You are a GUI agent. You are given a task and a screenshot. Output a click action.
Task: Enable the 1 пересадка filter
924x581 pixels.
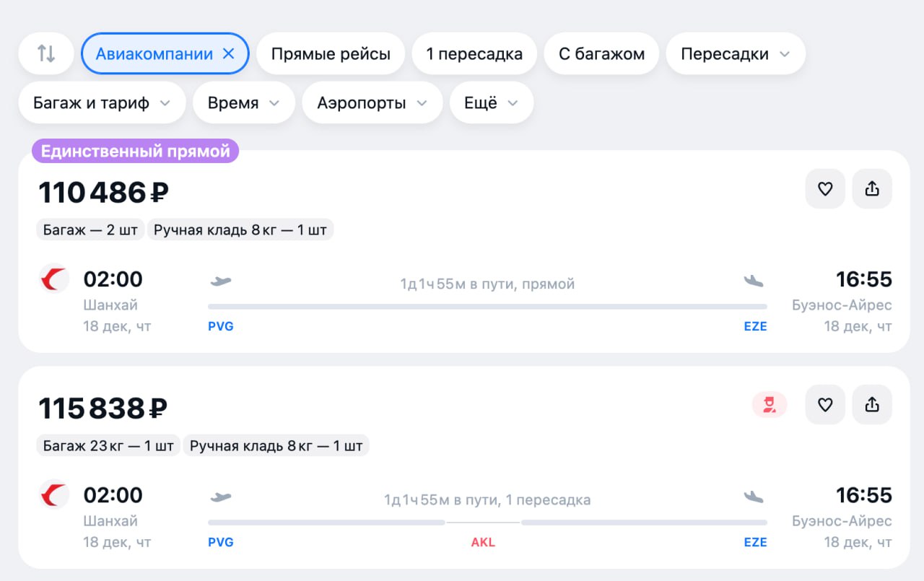point(474,53)
